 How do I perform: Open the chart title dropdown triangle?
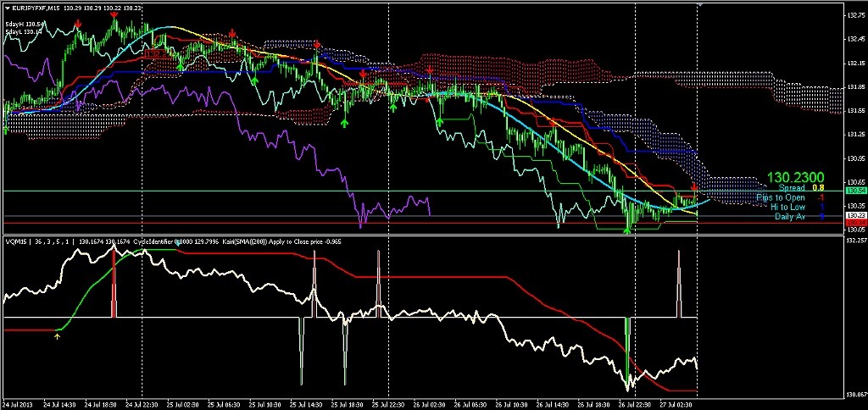7,8
